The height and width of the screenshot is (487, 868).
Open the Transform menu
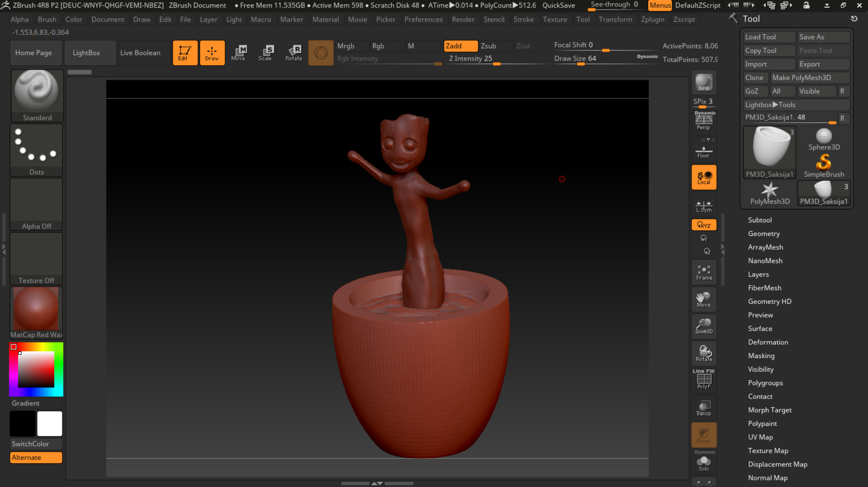(615, 19)
